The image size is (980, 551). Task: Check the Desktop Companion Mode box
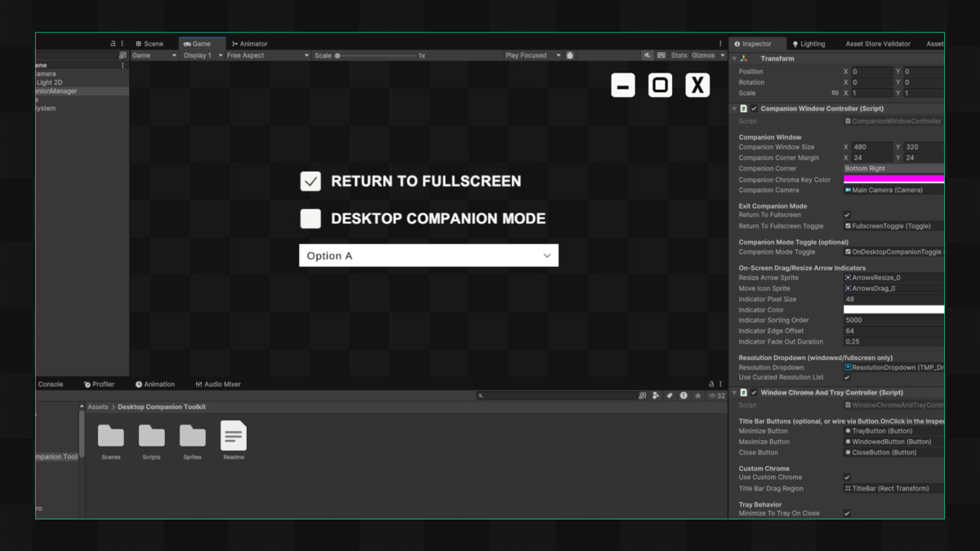(310, 219)
